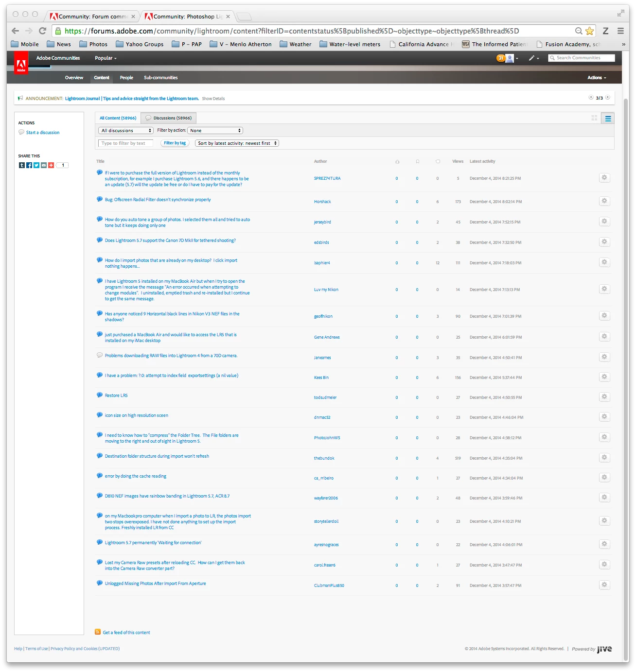Open the notifications badge showing 31

point(500,58)
